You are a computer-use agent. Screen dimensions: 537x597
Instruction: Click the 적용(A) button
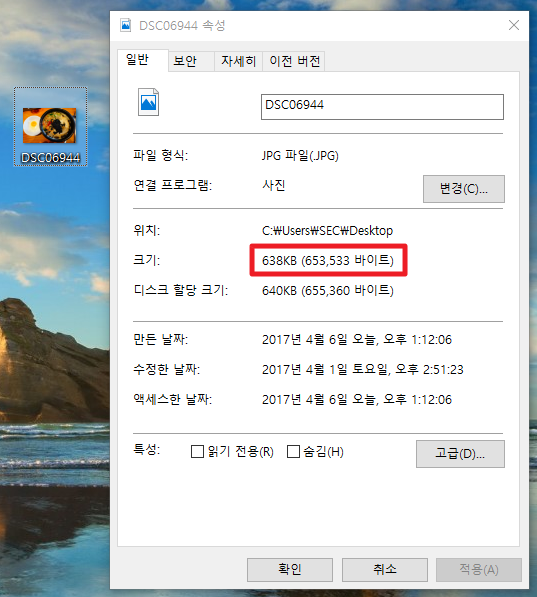coord(479,570)
